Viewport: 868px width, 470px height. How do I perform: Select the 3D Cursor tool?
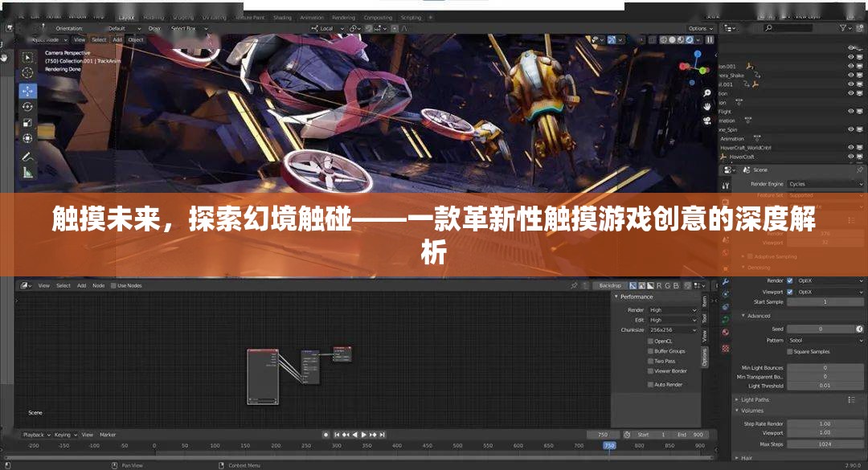click(x=27, y=73)
